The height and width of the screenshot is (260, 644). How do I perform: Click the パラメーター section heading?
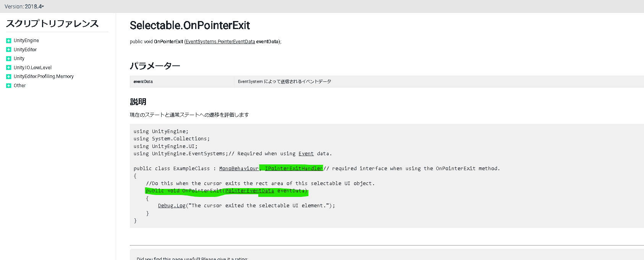155,66
